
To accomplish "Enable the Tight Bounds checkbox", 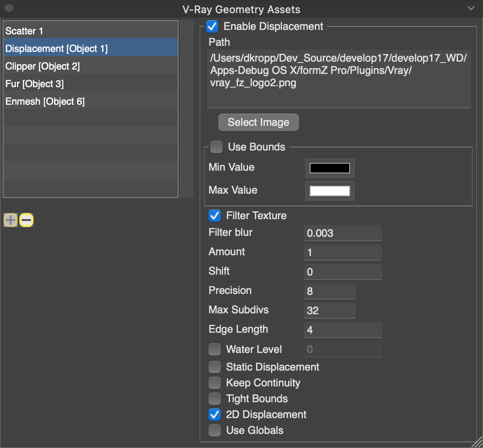I will pos(215,399).
